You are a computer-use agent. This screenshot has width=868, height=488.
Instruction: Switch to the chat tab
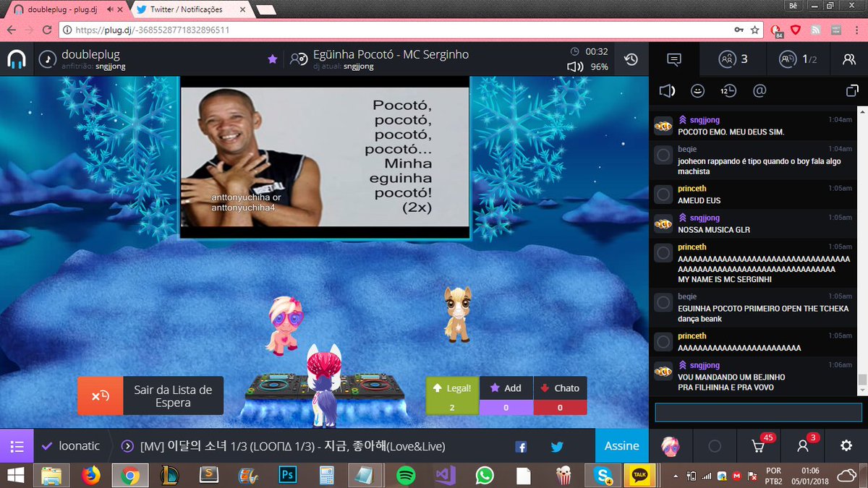[674, 59]
